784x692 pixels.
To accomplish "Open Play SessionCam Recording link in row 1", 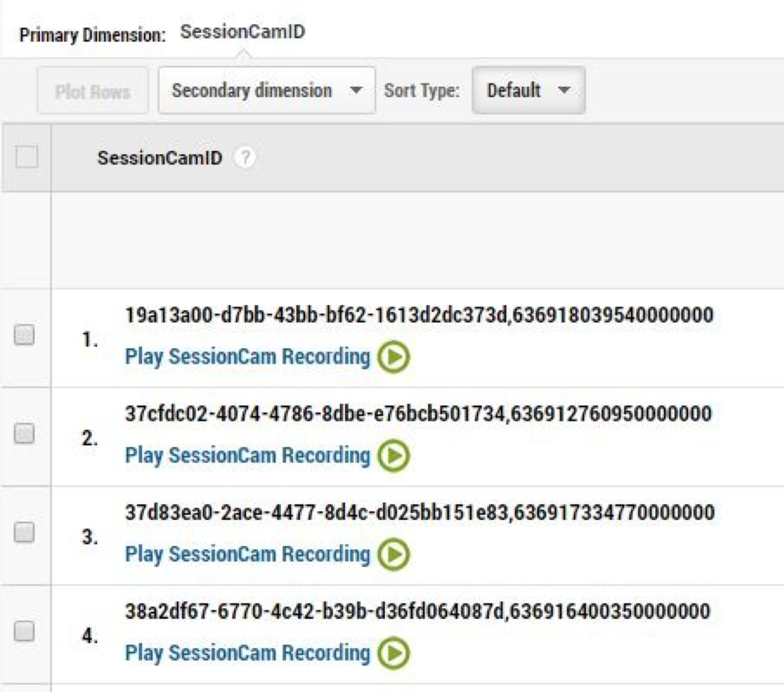I will point(247,357).
